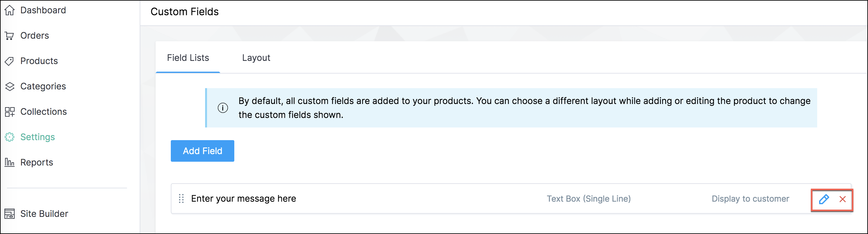The width and height of the screenshot is (868, 234).
Task: Go to Reports in sidebar menu
Action: click(37, 162)
